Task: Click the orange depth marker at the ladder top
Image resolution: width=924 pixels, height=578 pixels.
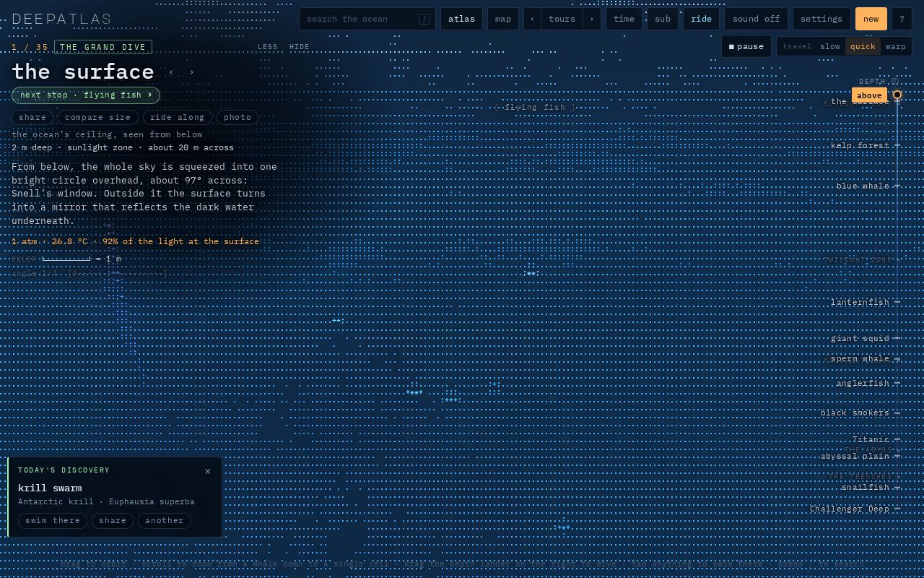Action: 897,95
